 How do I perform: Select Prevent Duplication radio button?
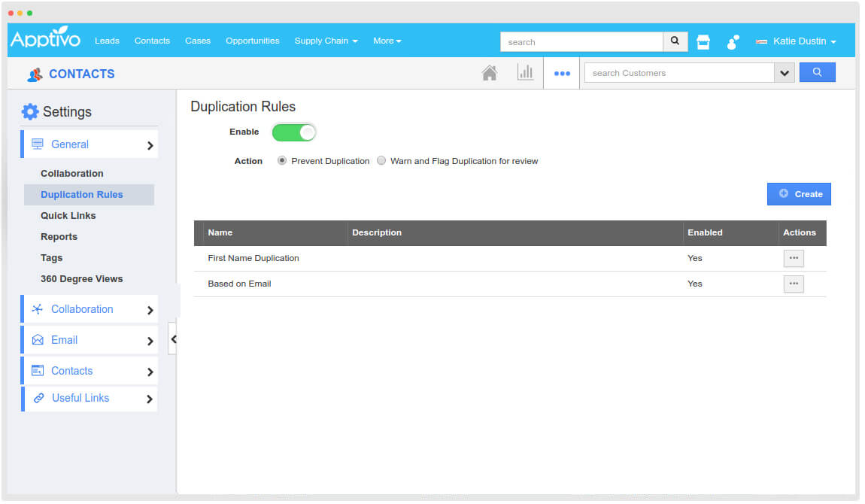click(x=281, y=160)
